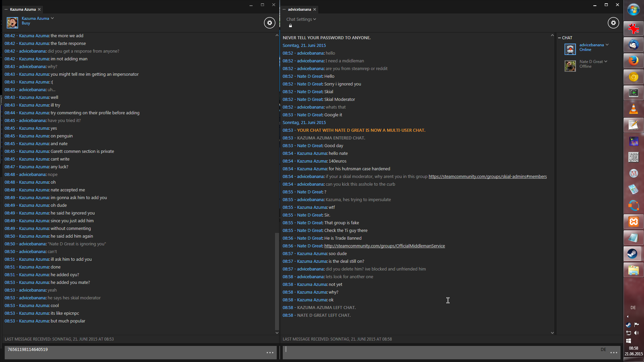Viewport: 644px width, 362px height.
Task: Open Kazuma Azuma name dropdown arrow
Action: point(52,18)
